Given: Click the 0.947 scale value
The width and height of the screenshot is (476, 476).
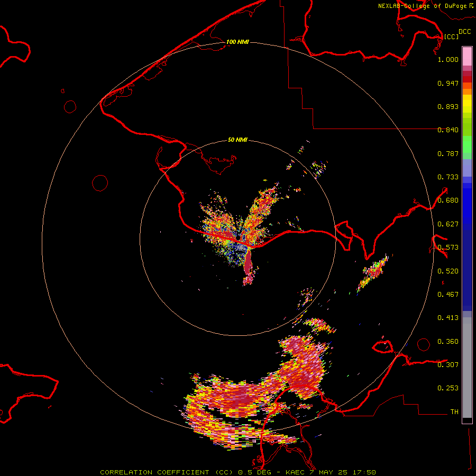Looking at the screenshot, I should (448, 83).
